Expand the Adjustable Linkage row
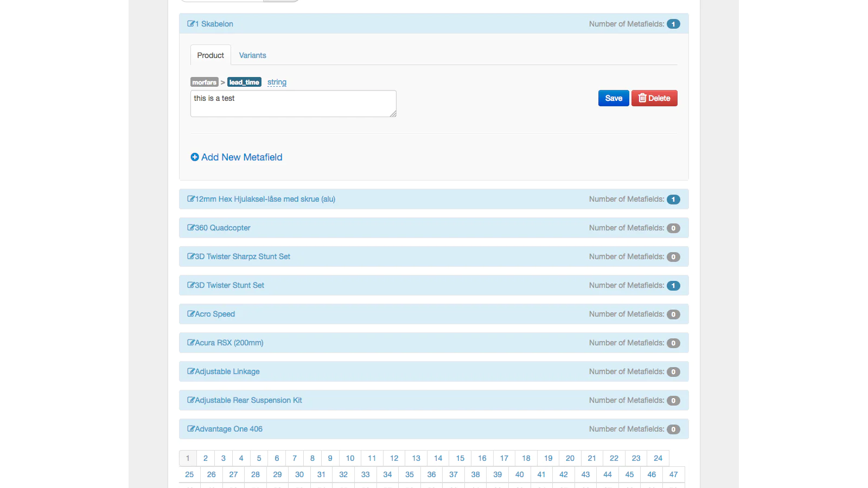 click(x=434, y=371)
